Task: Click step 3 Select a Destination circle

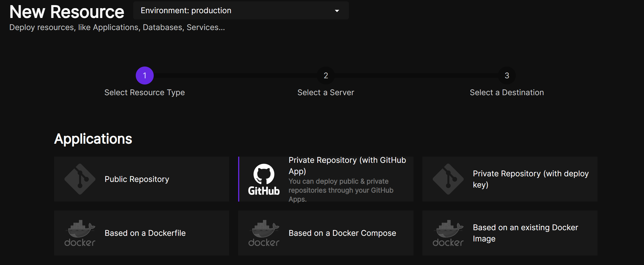Action: point(507,75)
